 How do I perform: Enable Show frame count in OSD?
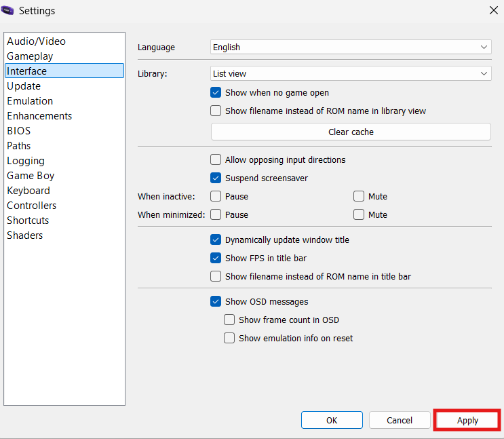coord(229,320)
